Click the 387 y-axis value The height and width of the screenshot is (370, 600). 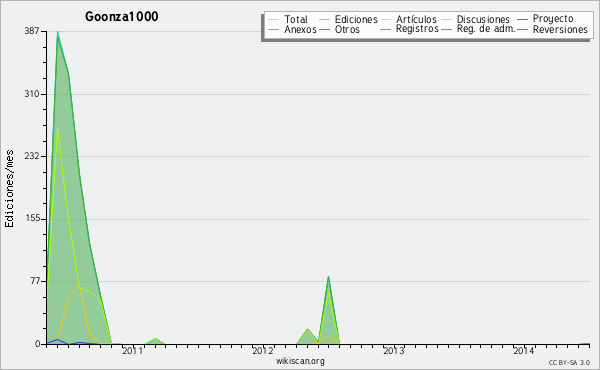(32, 31)
